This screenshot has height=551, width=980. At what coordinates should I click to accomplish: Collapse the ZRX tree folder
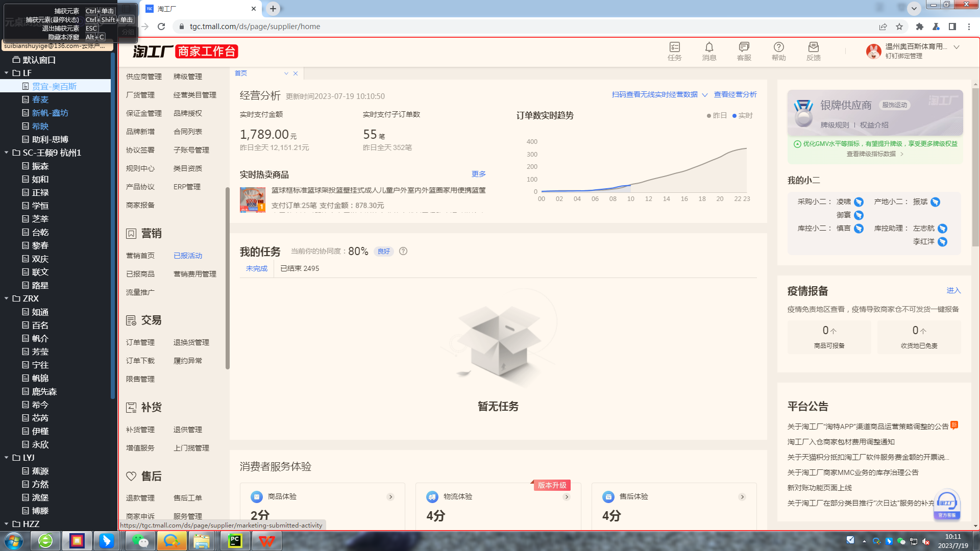[7, 298]
